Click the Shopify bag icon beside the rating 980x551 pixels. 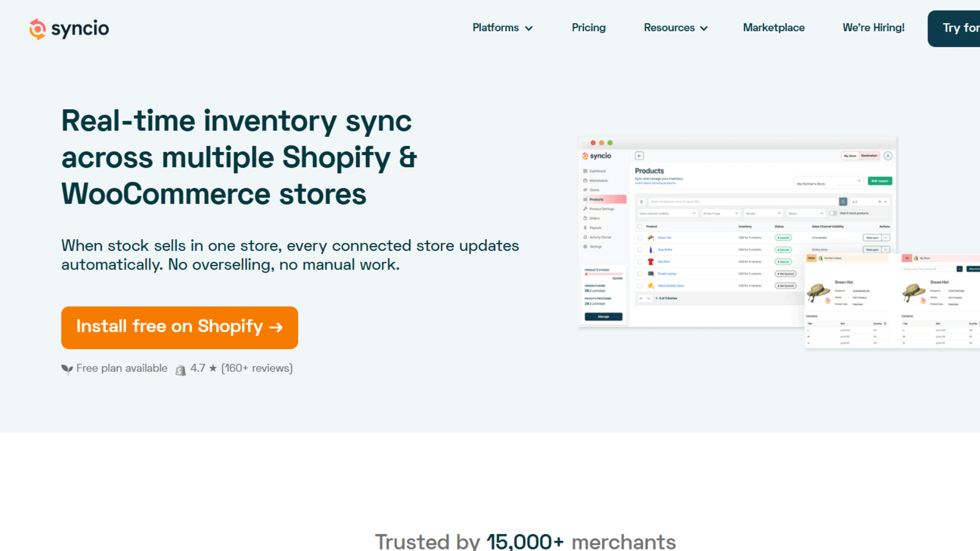tap(181, 370)
